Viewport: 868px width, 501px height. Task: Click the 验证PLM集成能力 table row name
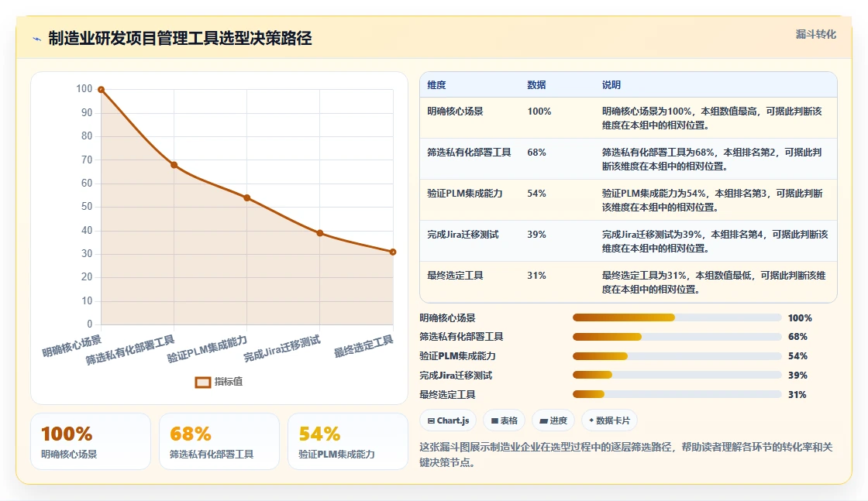pos(464,194)
